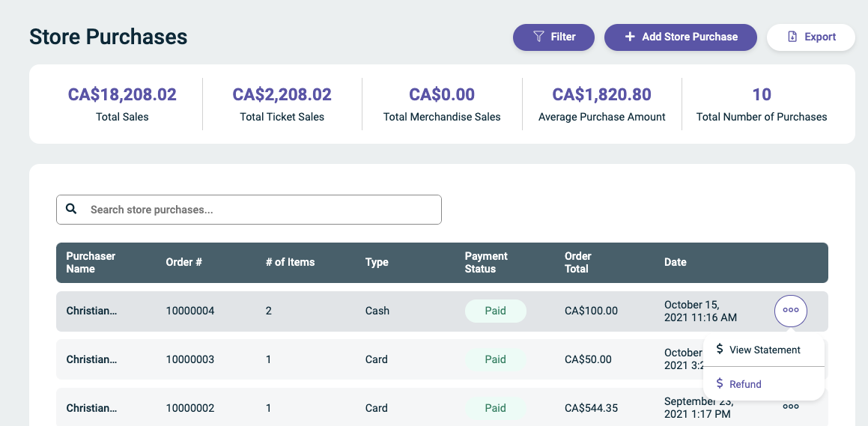
Task: Click the CA$100.00 order total
Action: click(x=591, y=311)
